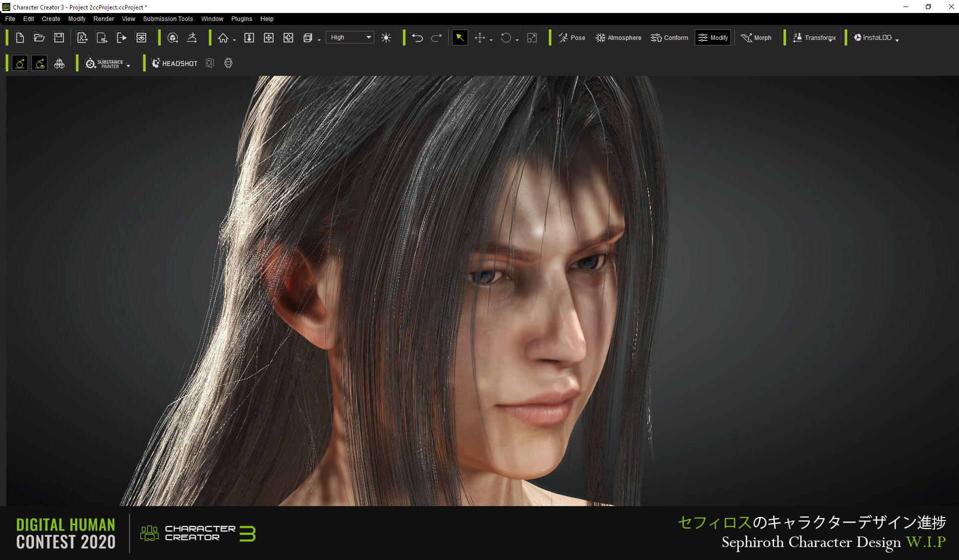959x560 pixels.
Task: Expand the Home view dropdown arrow
Action: [x=234, y=40]
